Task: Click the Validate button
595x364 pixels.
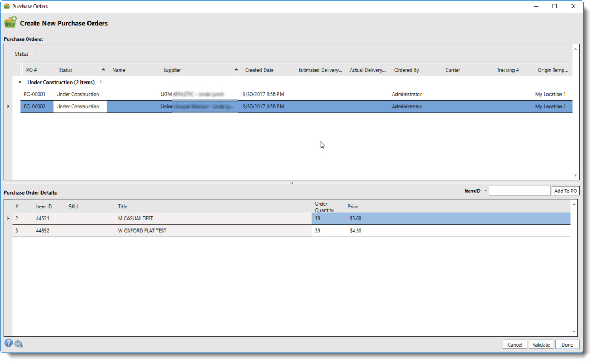Action: (541, 344)
